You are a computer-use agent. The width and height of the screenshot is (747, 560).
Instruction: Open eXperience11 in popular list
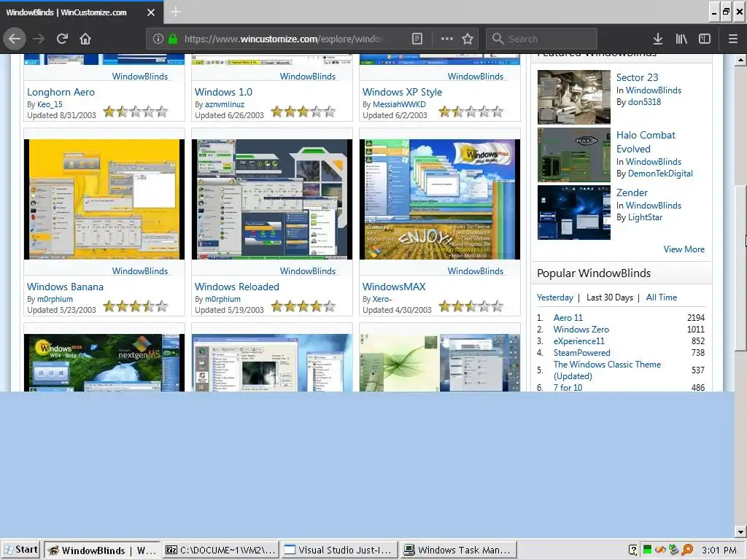pos(578,341)
